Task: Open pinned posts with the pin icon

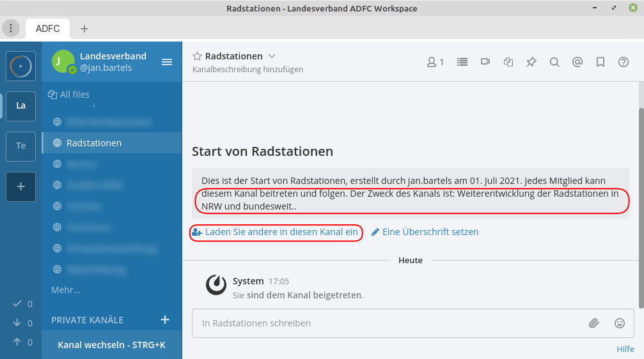Action: [x=531, y=62]
